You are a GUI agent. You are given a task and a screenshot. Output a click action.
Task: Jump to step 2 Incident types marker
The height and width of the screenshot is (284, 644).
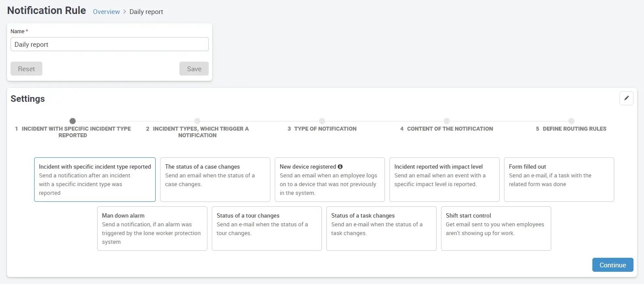coord(197,121)
